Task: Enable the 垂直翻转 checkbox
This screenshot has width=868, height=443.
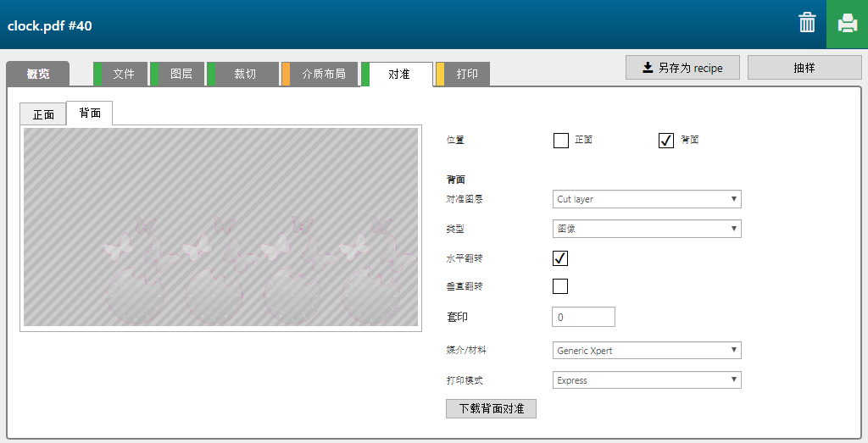Action: (560, 286)
